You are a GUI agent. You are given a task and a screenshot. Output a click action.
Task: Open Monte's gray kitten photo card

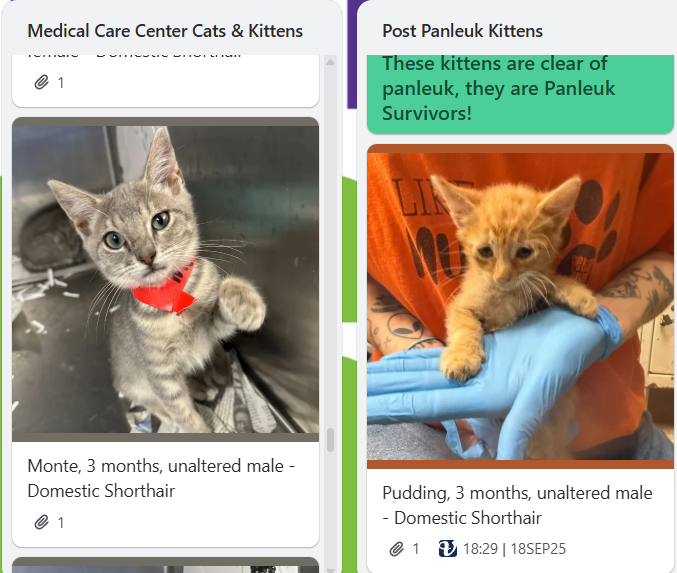coord(165,279)
